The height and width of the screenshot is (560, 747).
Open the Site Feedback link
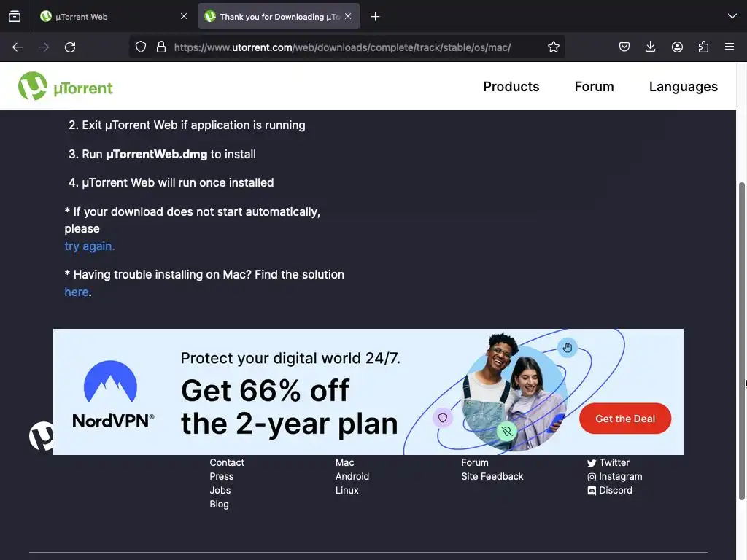click(x=492, y=476)
